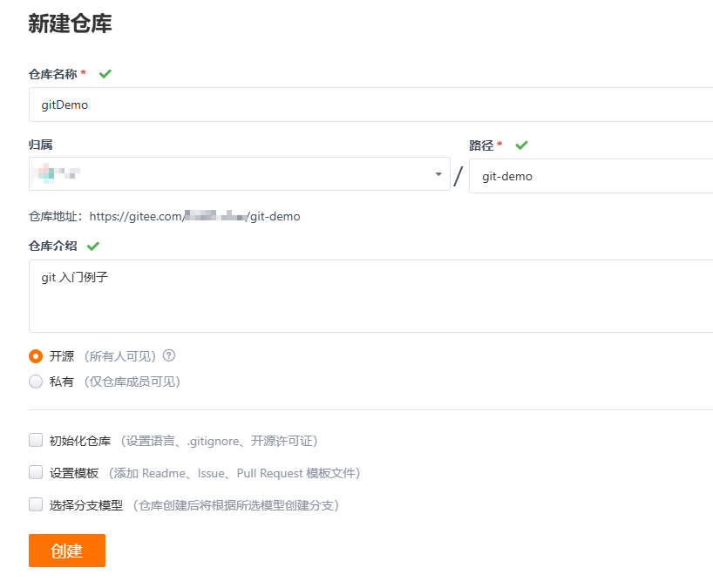Select the 私有 radio button
Image resolution: width=713 pixels, height=588 pixels.
(36, 382)
